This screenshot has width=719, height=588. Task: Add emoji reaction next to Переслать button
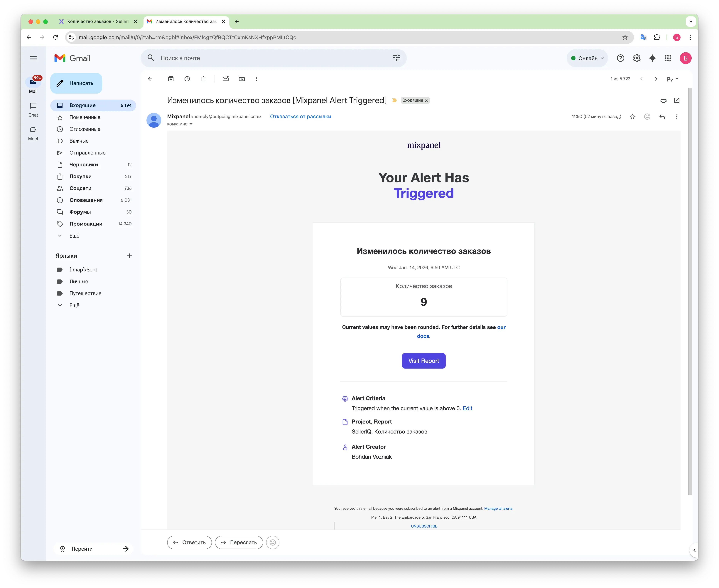[x=273, y=542]
